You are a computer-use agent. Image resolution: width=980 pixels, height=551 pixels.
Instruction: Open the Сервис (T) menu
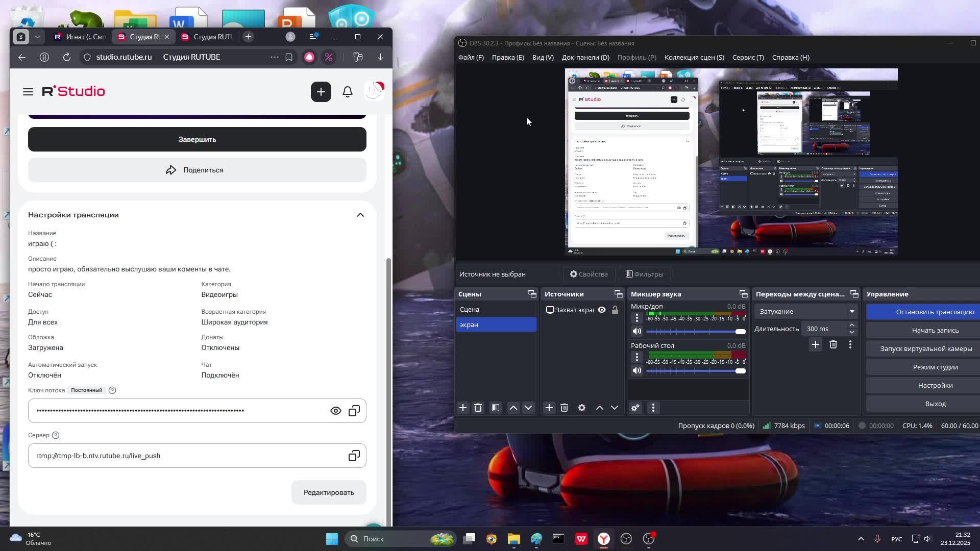748,57
